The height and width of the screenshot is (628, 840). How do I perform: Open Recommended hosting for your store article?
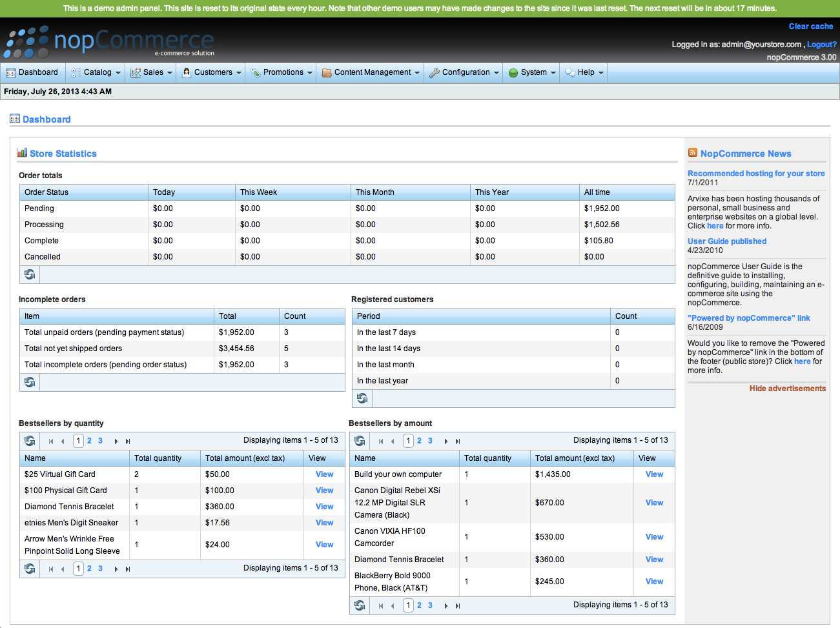tap(755, 174)
